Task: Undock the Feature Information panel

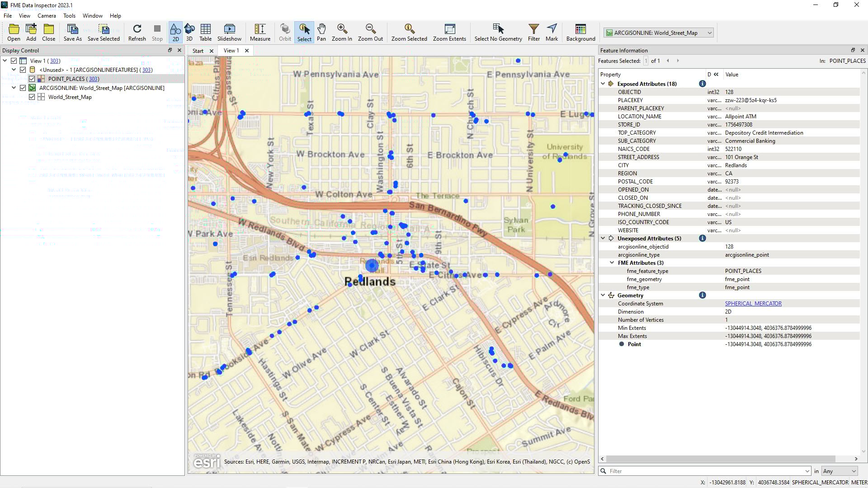Action: [x=853, y=50]
